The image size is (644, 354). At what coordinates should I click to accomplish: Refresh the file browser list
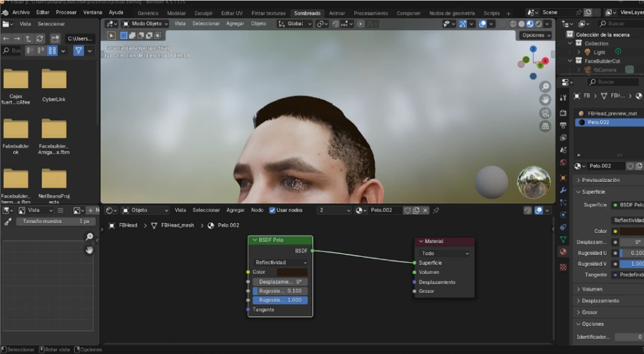(x=40, y=38)
